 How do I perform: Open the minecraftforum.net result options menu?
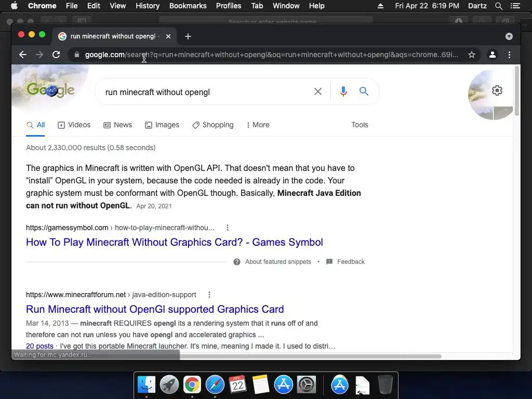click(209, 295)
